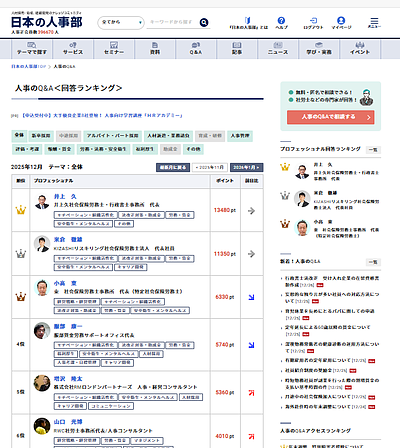Screen dimensions: 400x448
Task: Click the 最新月に戻る button
Action: click(x=173, y=167)
